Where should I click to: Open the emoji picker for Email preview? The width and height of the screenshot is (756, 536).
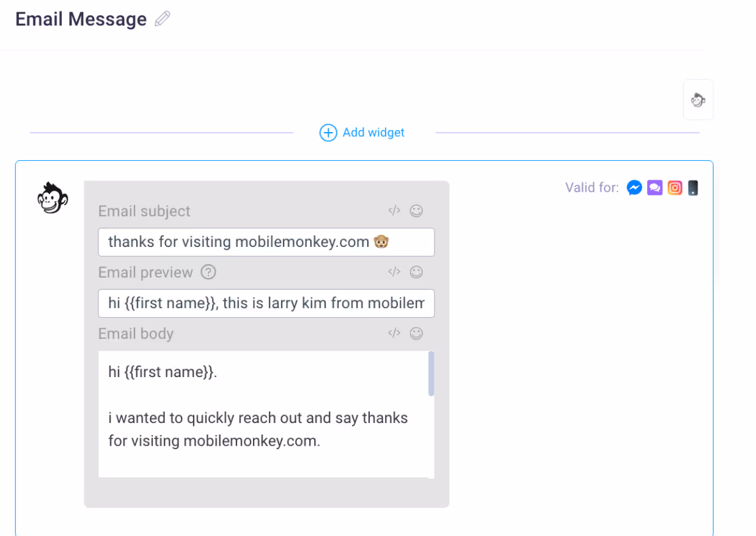416,271
